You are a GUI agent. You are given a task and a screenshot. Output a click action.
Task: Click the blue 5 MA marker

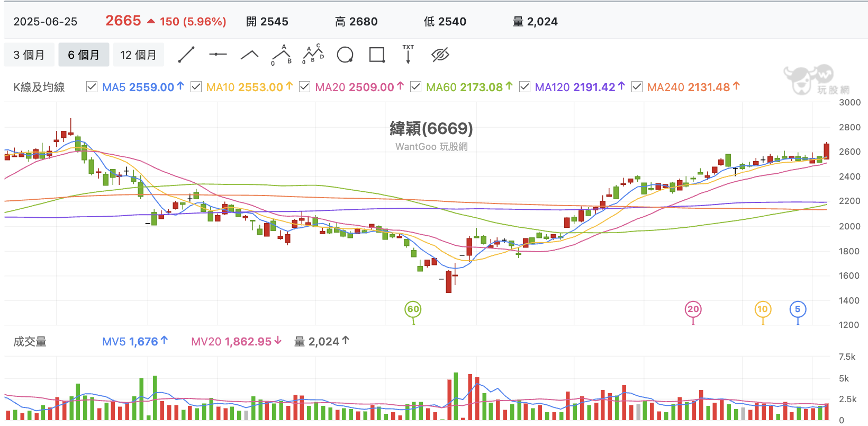coord(798,309)
